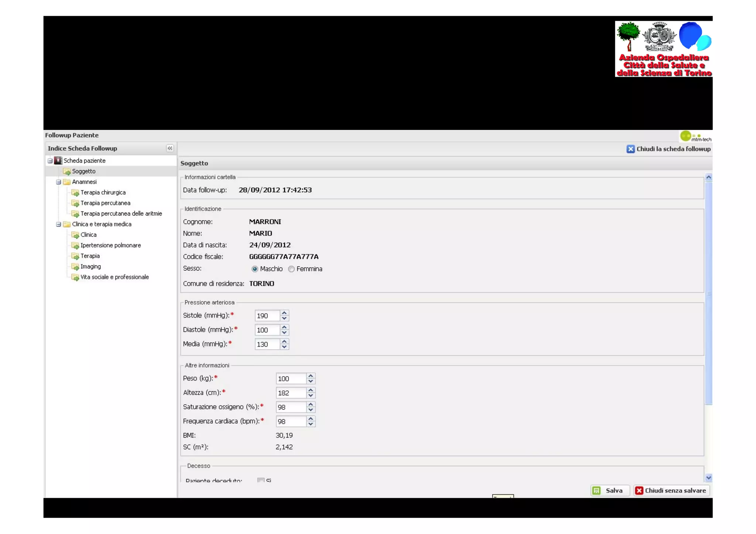Click the Terapia chirurgica folder icon
Screen dimensions: 756x534
coord(75,193)
